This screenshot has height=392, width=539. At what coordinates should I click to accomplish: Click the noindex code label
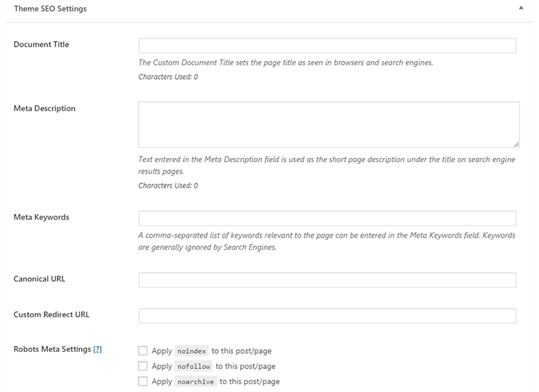[191, 351]
